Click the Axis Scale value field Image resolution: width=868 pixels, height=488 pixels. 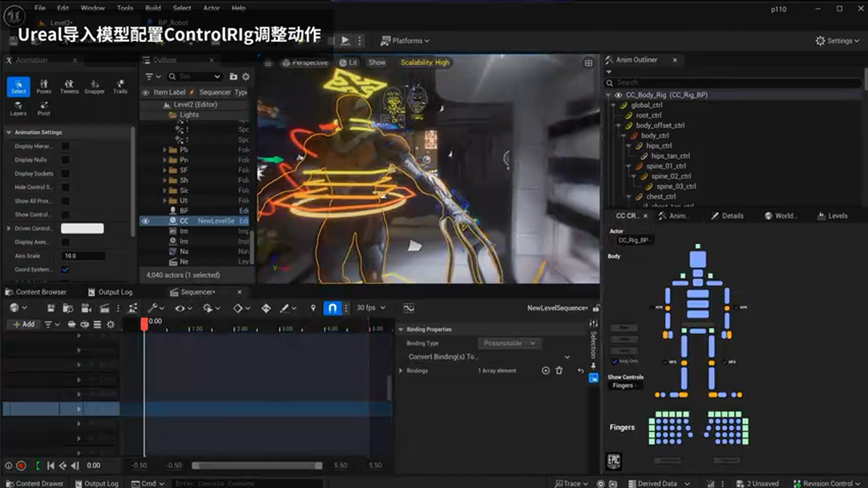click(83, 256)
